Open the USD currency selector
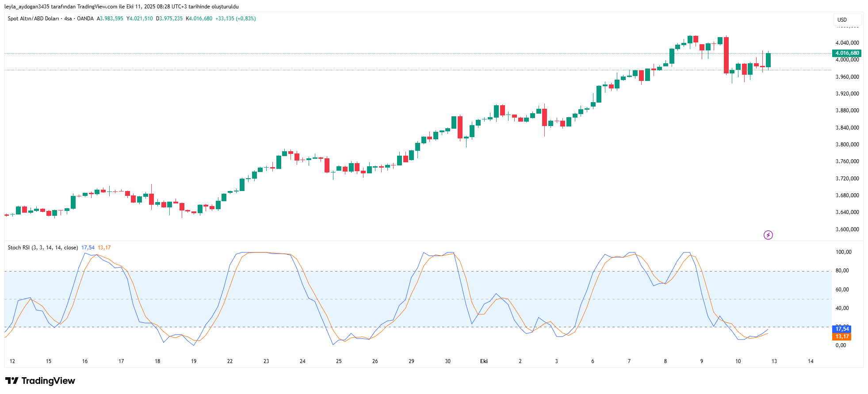The height and width of the screenshot is (394, 868). click(x=842, y=20)
